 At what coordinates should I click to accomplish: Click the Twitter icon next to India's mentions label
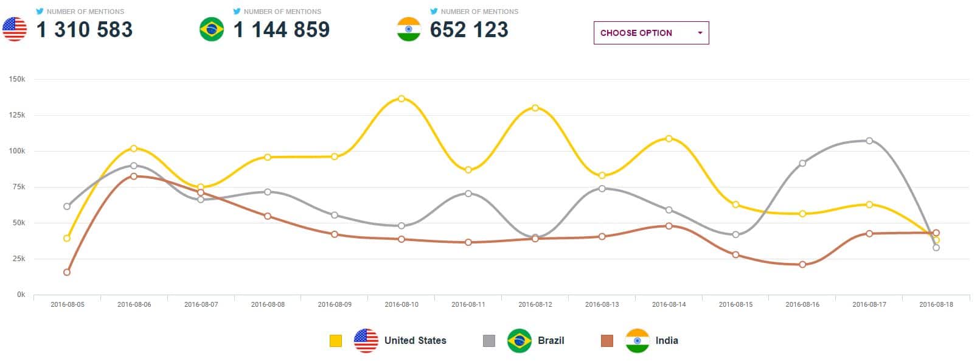coord(433,10)
